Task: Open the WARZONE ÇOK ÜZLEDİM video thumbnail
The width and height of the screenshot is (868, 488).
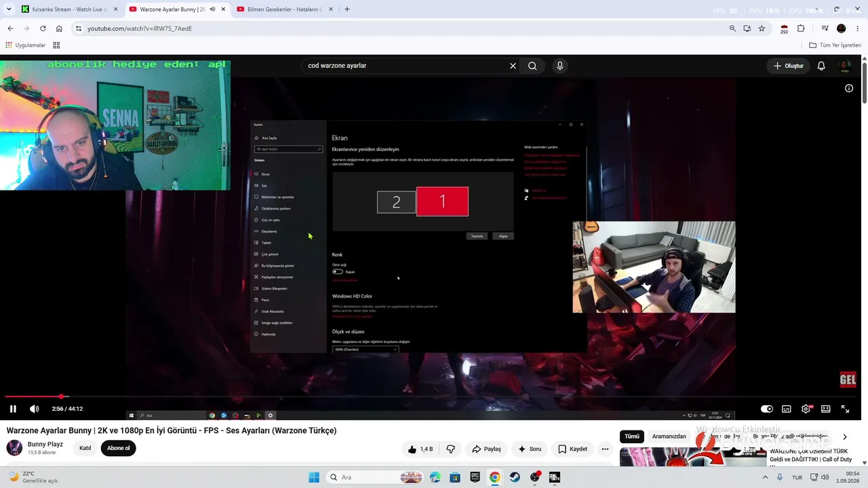Action: click(693, 457)
